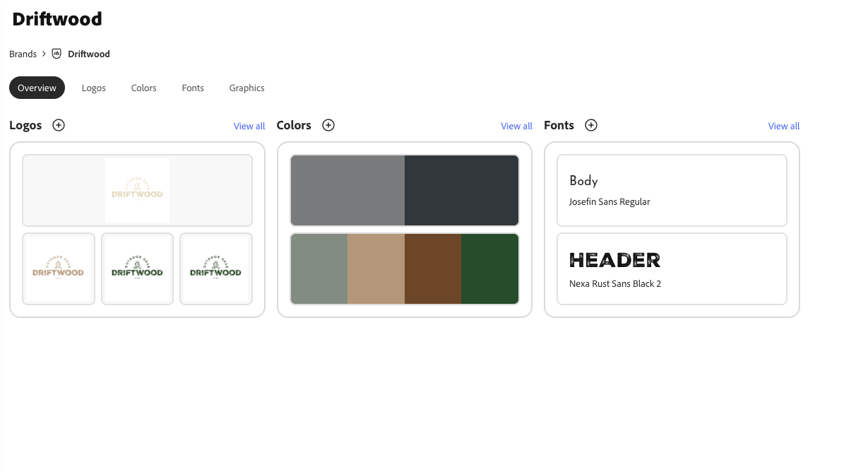This screenshot has width=868, height=472.
Task: Keep the Overview tab selected
Action: pos(37,88)
